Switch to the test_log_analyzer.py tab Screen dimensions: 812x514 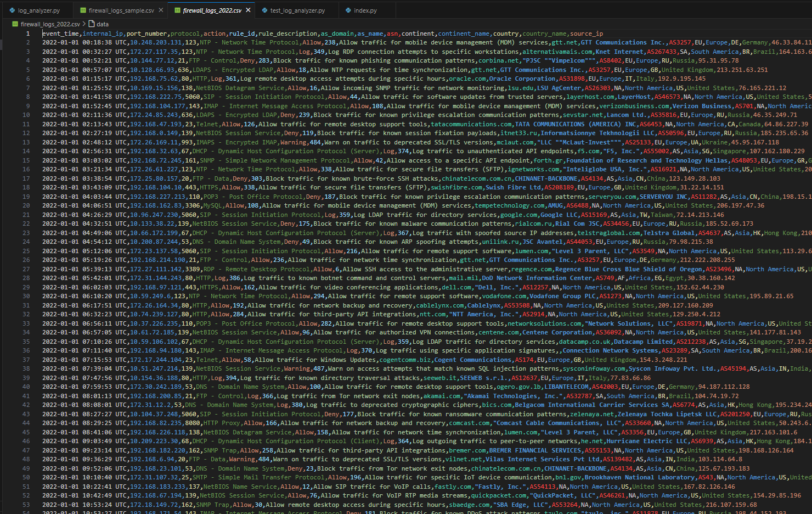296,10
